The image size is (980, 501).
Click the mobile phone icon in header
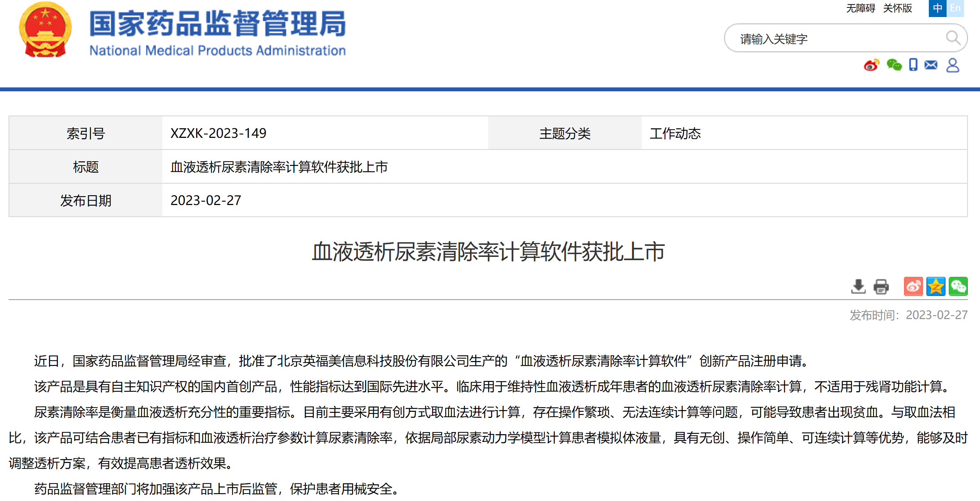tap(913, 65)
